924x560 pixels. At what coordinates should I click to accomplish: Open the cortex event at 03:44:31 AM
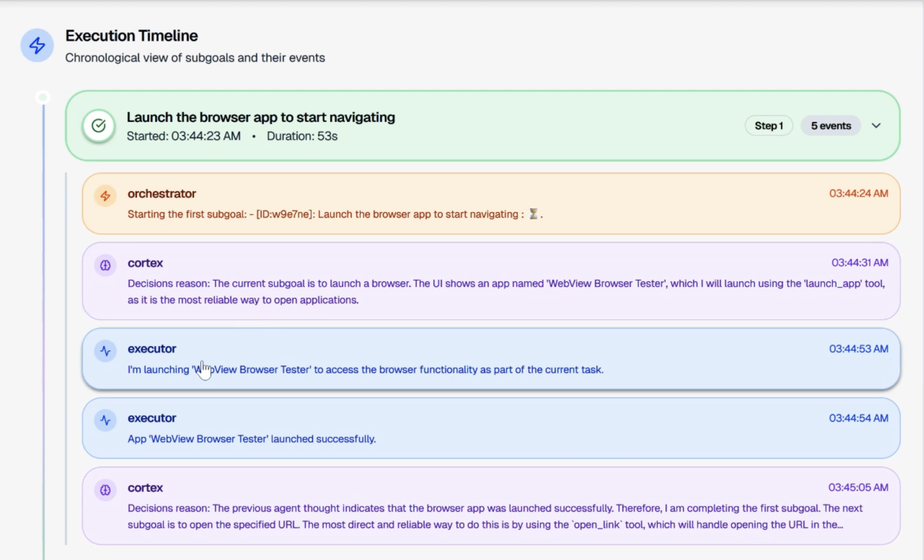tap(491, 281)
